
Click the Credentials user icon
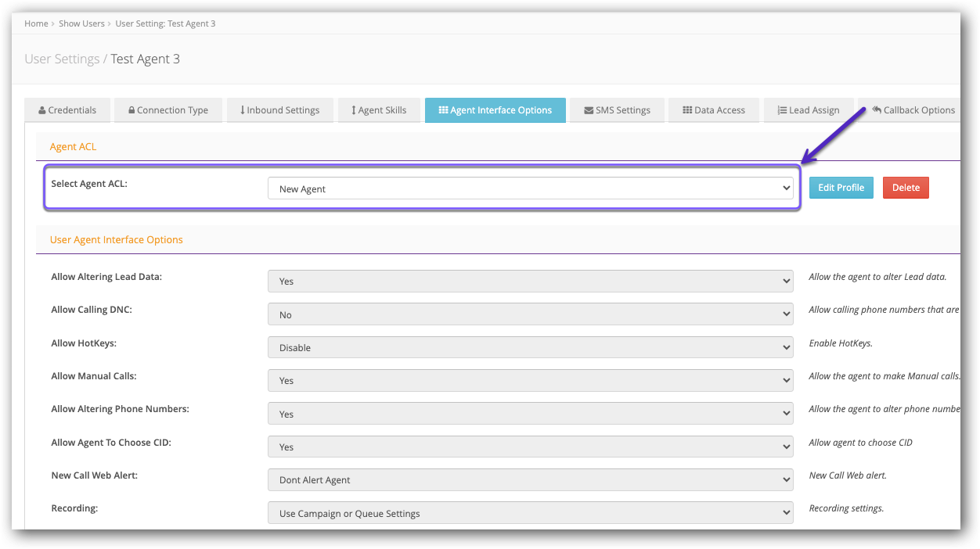42,110
